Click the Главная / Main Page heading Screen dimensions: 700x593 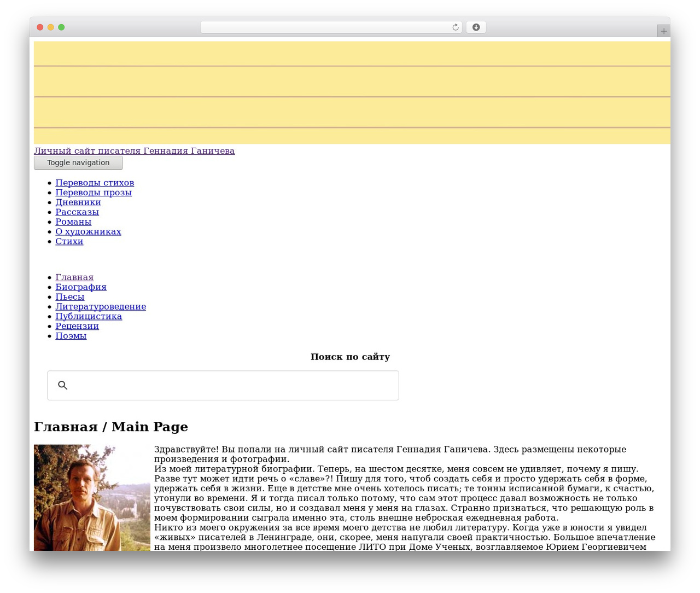coord(111,427)
